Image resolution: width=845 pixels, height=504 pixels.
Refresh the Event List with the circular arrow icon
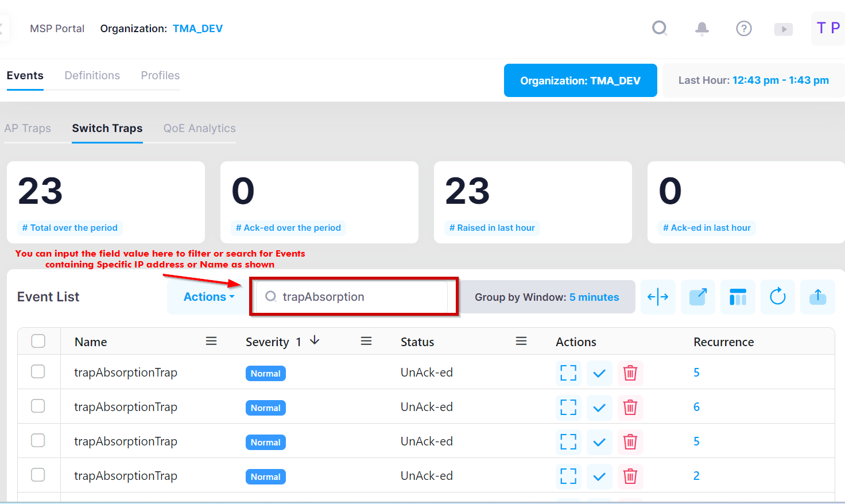click(778, 297)
